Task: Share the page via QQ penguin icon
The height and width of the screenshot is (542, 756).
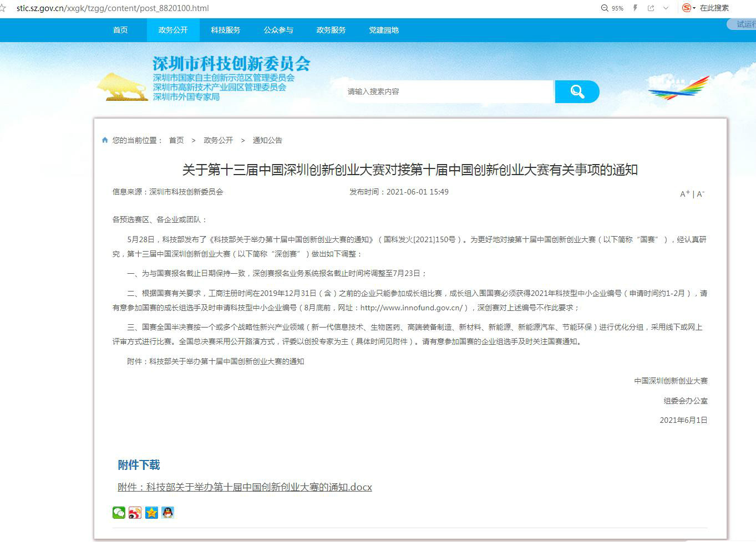Action: [x=168, y=513]
